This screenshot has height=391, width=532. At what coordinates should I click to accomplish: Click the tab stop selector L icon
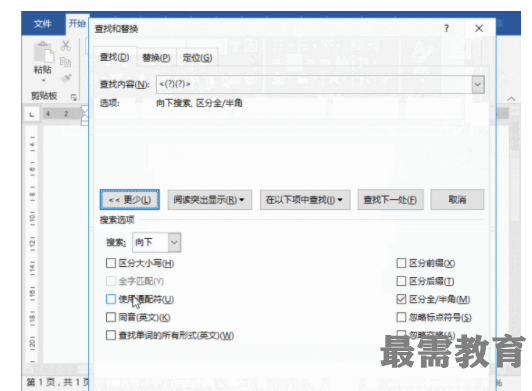click(32, 114)
